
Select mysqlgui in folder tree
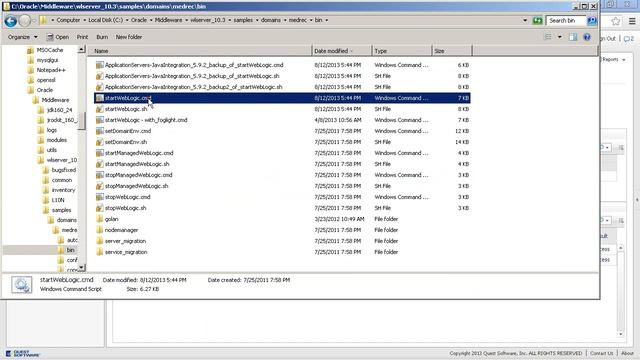(x=47, y=60)
